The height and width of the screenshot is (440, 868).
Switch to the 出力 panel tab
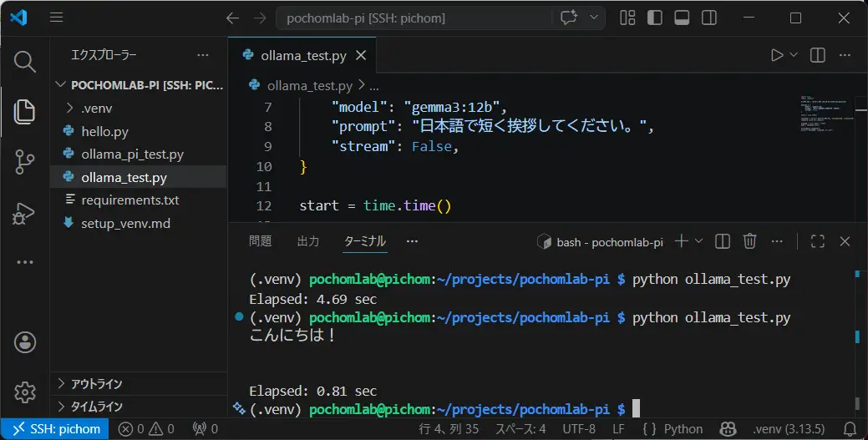308,240
